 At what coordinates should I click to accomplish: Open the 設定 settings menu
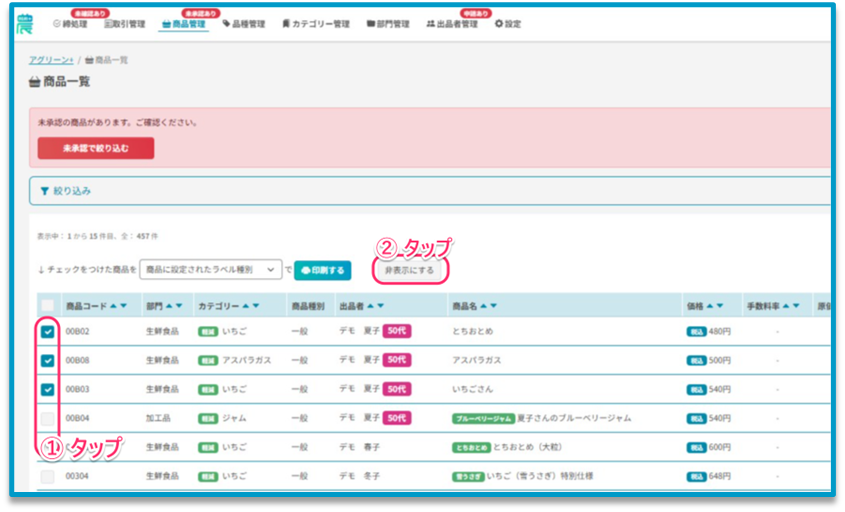[x=508, y=24]
